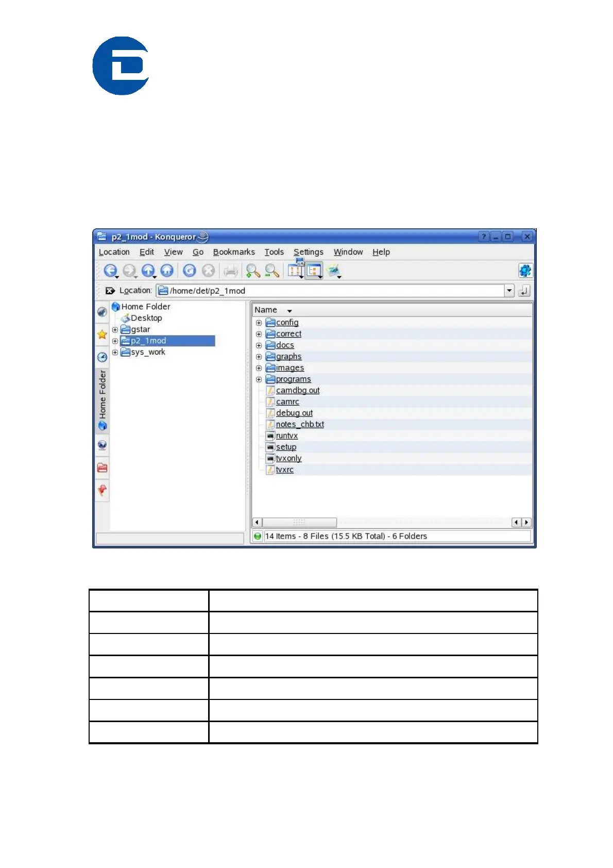Open the Services sidebar tab icon

pos(102,312)
